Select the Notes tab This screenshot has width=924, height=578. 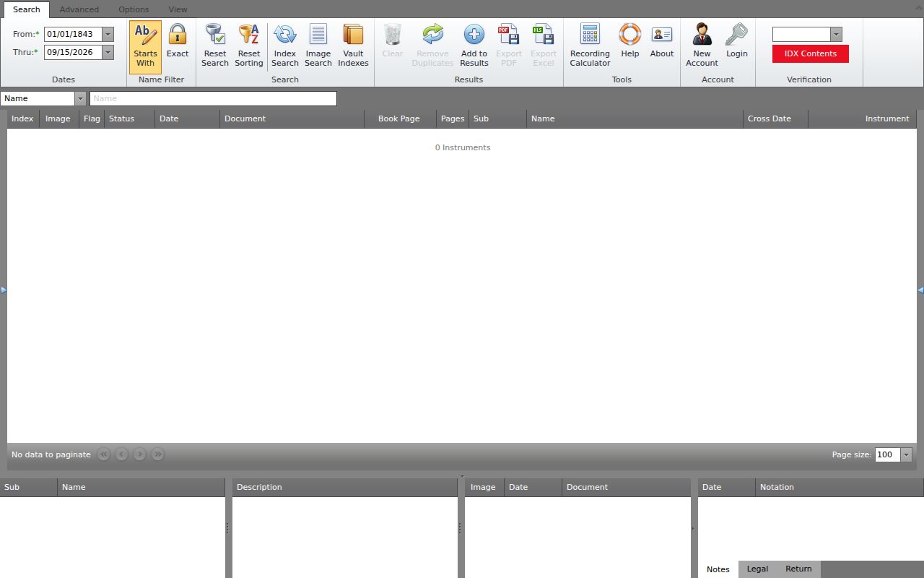tap(718, 569)
